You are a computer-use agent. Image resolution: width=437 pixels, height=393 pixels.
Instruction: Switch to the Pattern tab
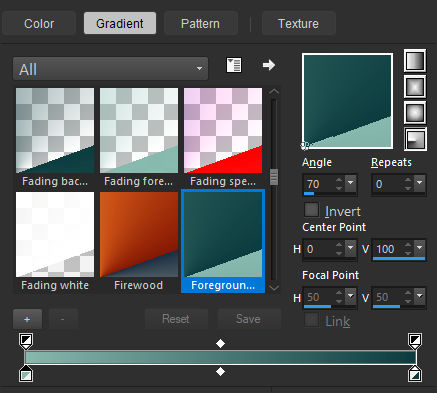pyautogui.click(x=200, y=23)
